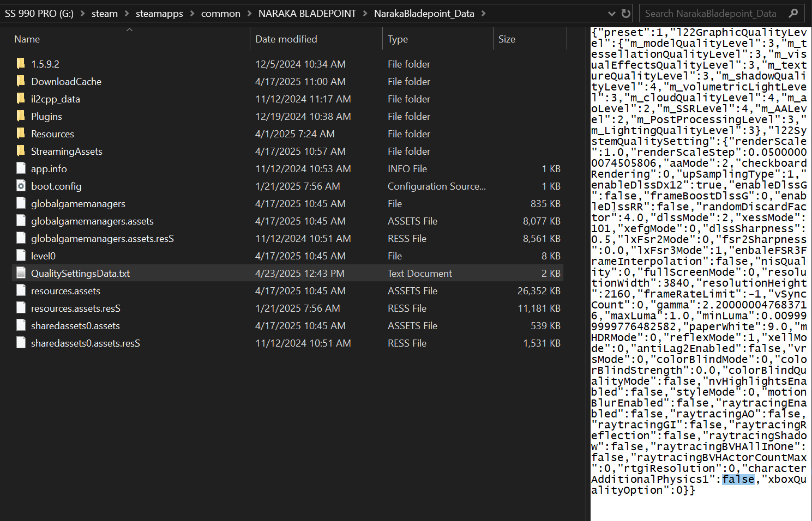This screenshot has height=521, width=812.
Task: Select the resources.assets file name
Action: pyautogui.click(x=65, y=291)
